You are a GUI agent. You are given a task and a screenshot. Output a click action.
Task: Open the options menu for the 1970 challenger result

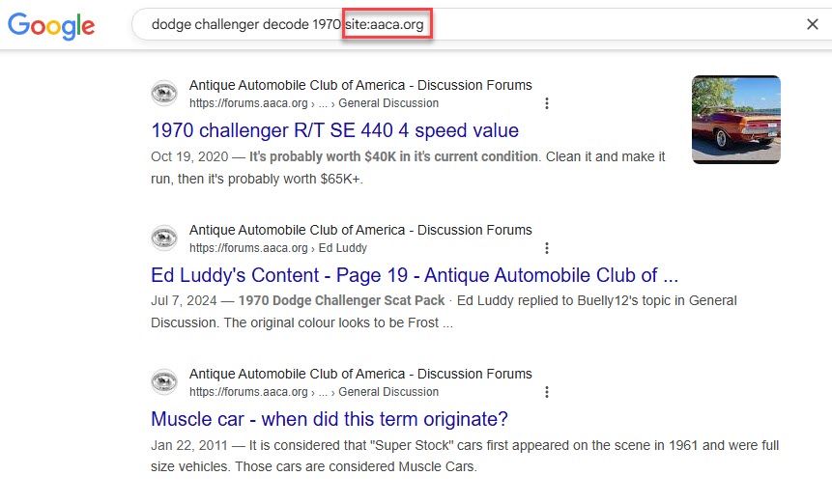[x=547, y=103]
